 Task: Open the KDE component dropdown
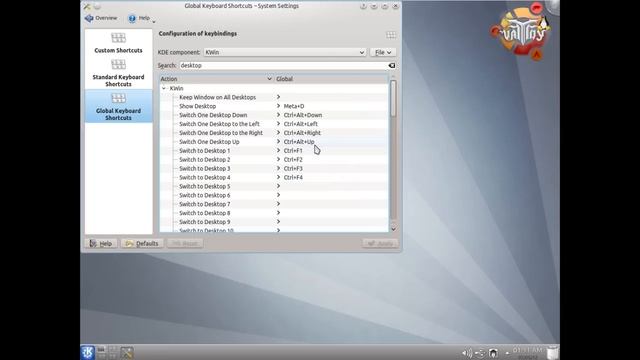pos(284,52)
